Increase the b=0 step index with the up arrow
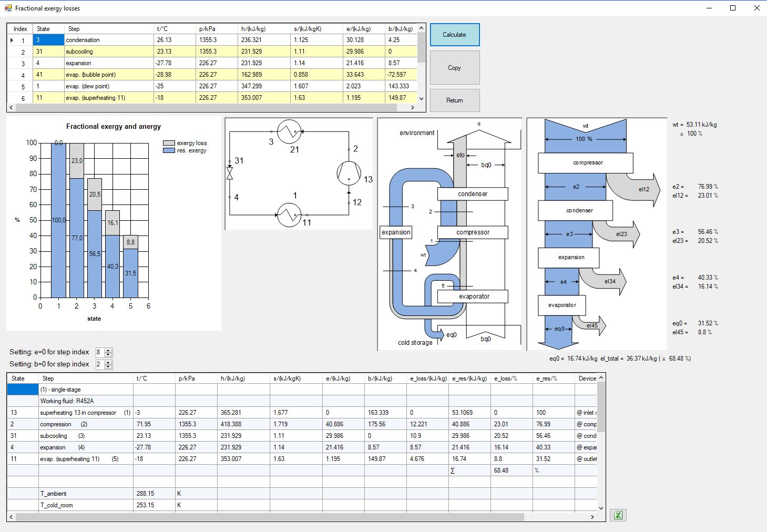The height and width of the screenshot is (532, 767). pos(108,362)
